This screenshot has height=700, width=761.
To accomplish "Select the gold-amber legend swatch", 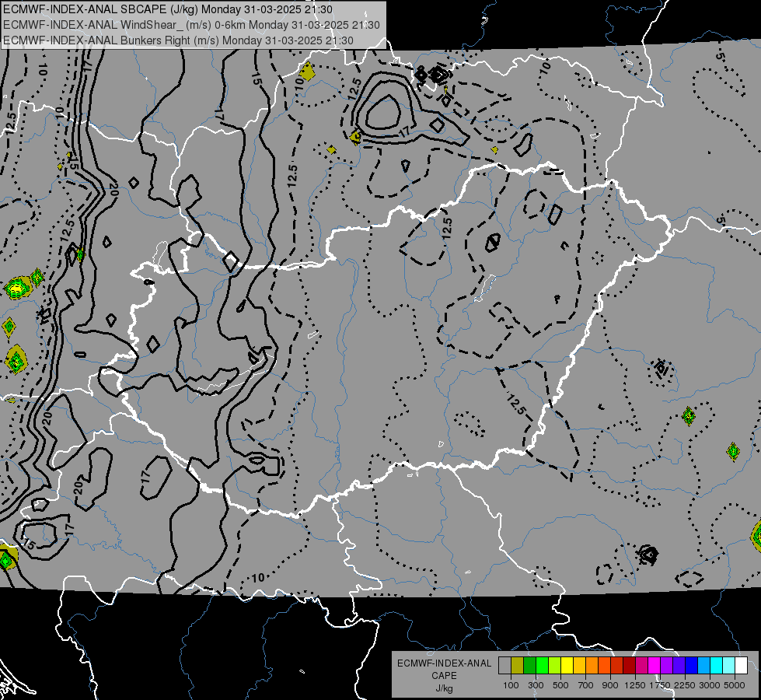I will pyautogui.click(x=579, y=665).
